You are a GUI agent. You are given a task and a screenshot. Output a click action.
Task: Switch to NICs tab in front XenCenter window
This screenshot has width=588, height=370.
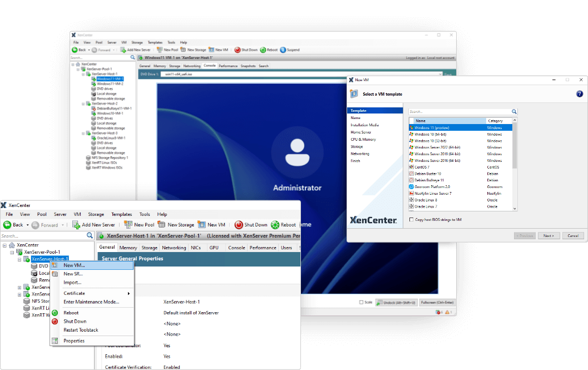pyautogui.click(x=196, y=248)
